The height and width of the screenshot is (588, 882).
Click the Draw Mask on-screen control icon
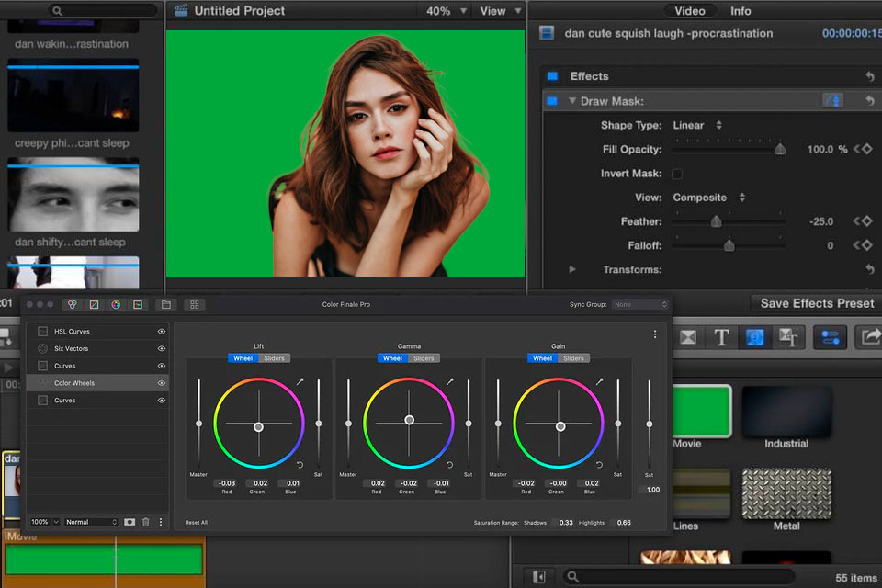833,101
